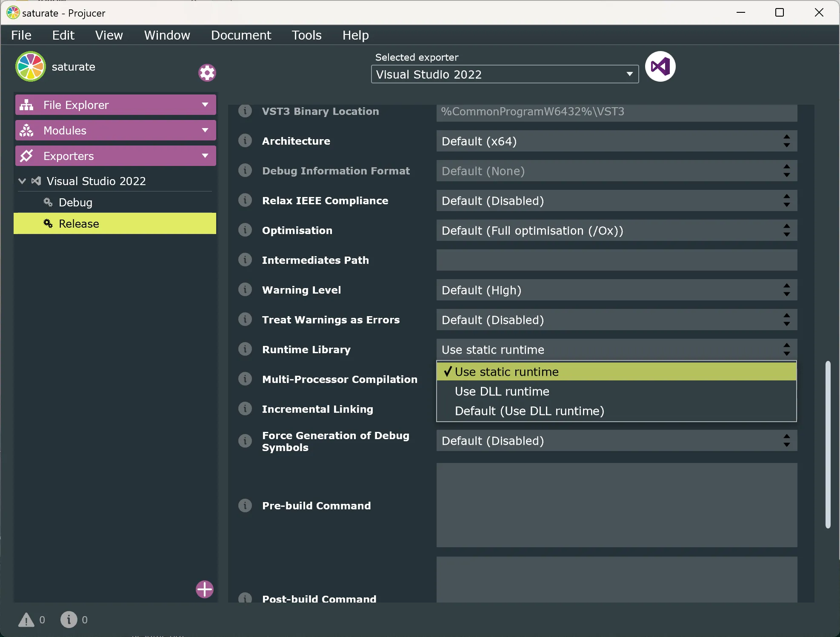Show info for Force Generation of Debug Symbols
This screenshot has width=840, height=637.
(x=245, y=441)
